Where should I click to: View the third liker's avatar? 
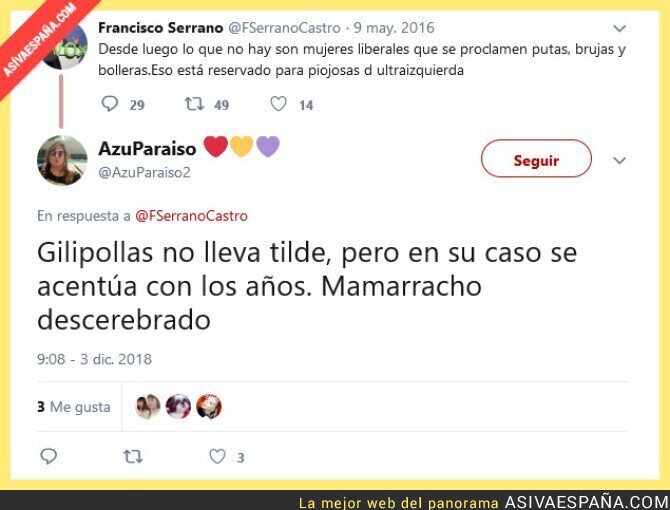[x=209, y=406]
